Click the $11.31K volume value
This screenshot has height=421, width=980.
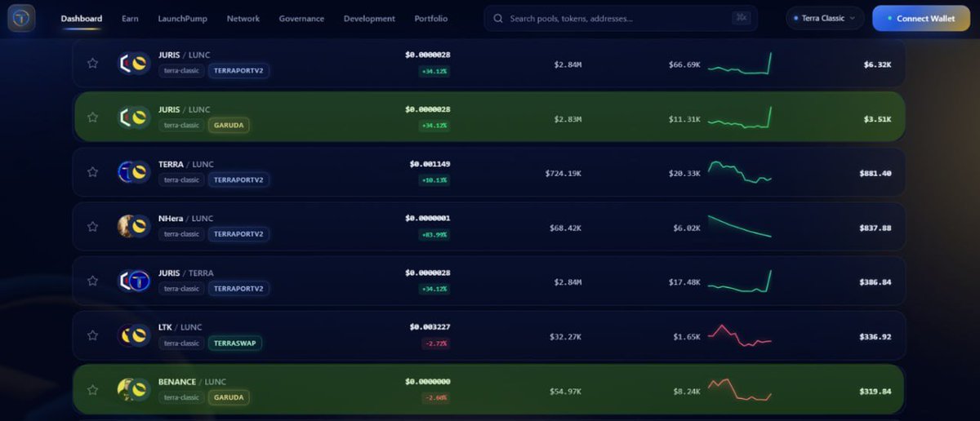pos(684,119)
